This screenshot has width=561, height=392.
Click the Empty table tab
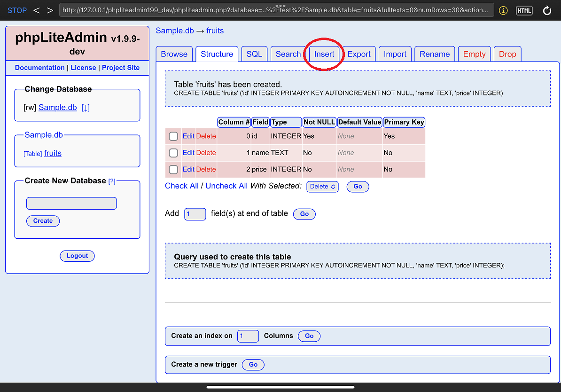(x=475, y=54)
